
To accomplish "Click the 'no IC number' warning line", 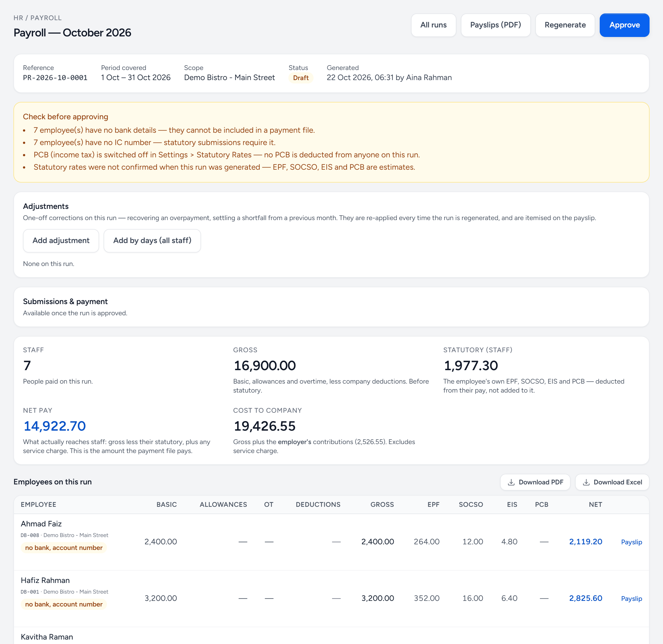I will pos(155,143).
